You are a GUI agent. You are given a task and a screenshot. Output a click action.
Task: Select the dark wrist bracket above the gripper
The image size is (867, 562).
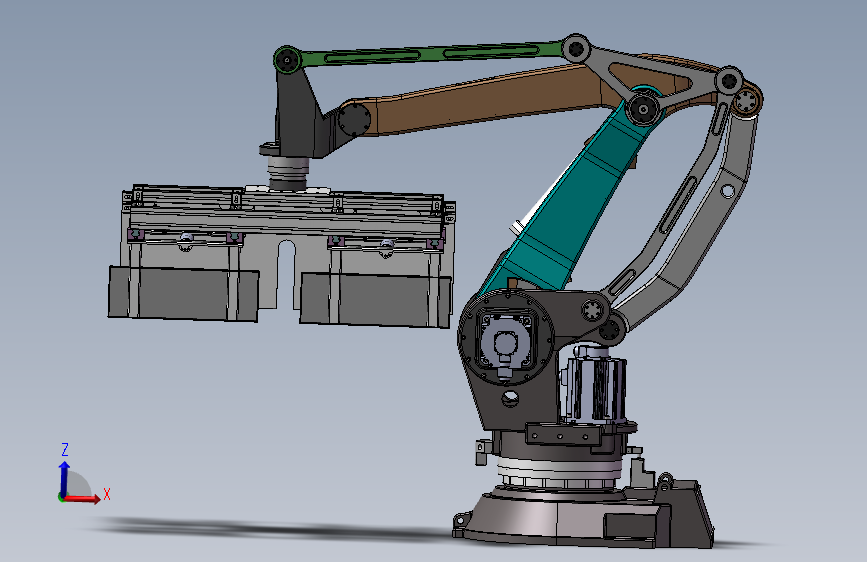(301, 113)
